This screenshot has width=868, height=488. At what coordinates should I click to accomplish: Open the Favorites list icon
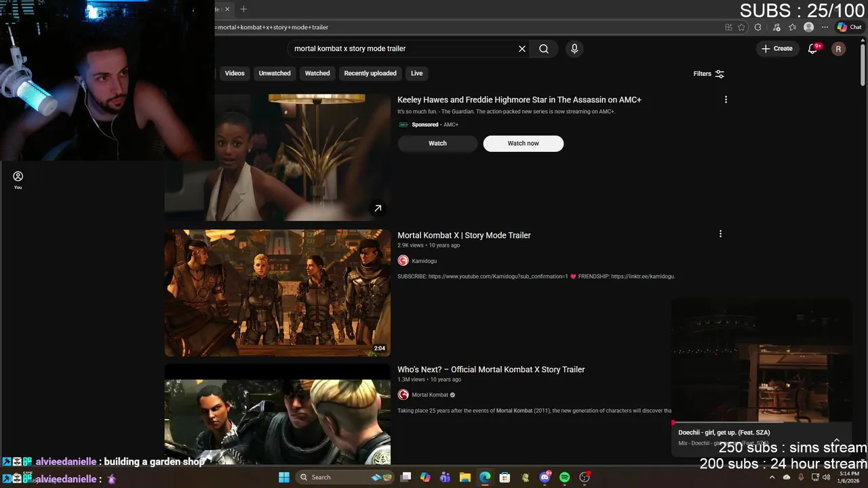click(x=791, y=27)
